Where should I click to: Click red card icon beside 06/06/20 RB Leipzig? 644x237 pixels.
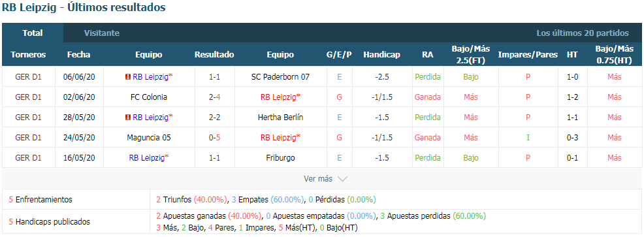127,77
